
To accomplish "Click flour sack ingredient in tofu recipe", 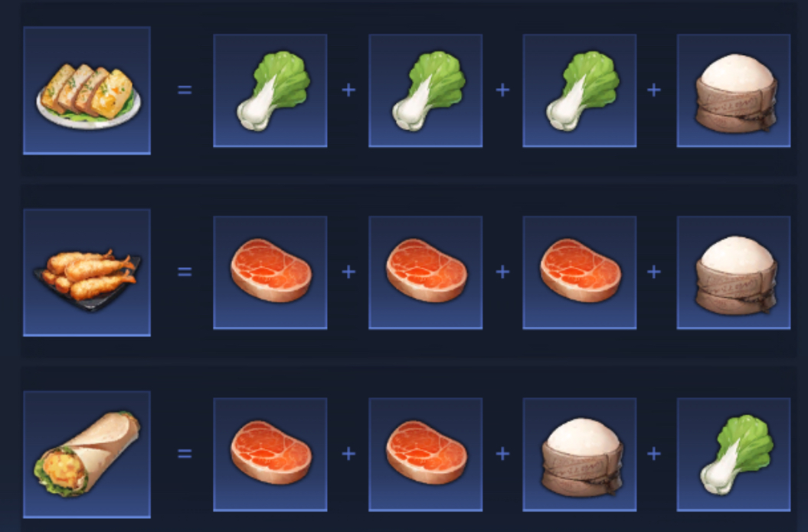I will (734, 90).
